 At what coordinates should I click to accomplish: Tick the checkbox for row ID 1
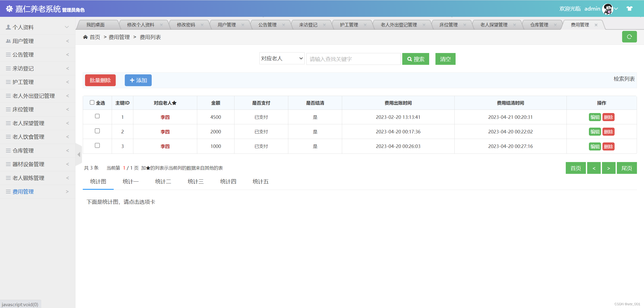(x=97, y=116)
